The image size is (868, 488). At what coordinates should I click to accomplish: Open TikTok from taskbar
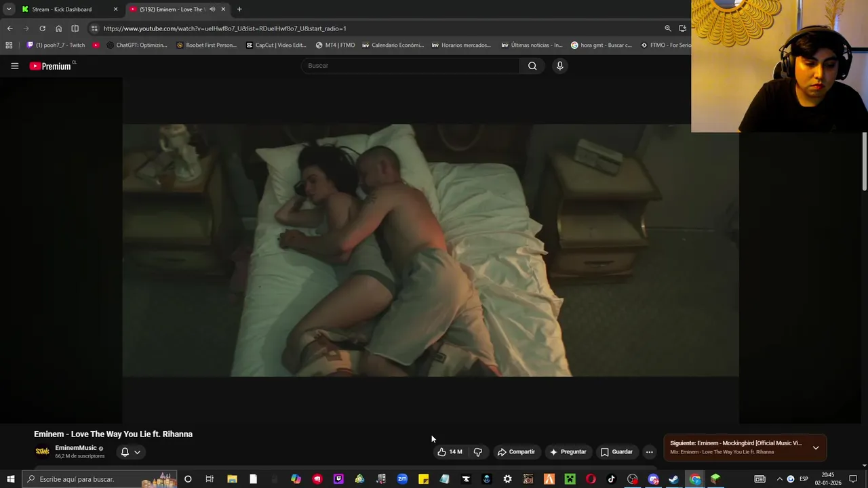click(611, 479)
